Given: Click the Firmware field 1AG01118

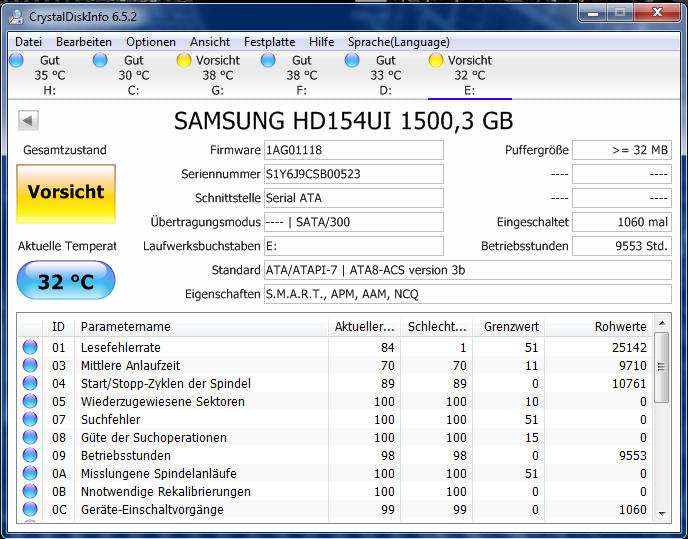Looking at the screenshot, I should (x=354, y=150).
